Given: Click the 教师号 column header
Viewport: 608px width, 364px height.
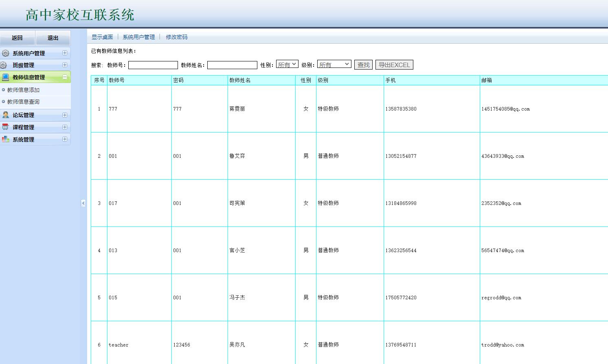Looking at the screenshot, I should (x=139, y=80).
